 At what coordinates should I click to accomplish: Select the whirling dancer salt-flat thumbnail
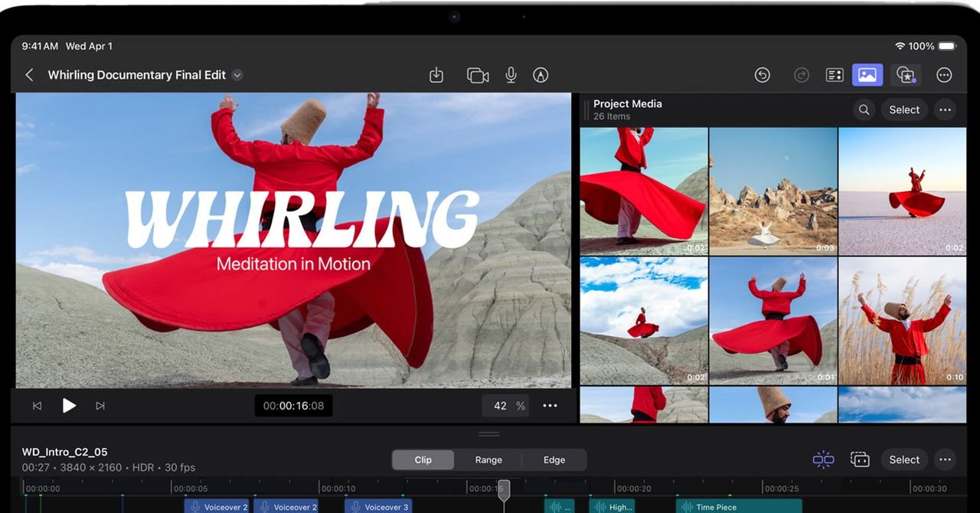tap(902, 191)
